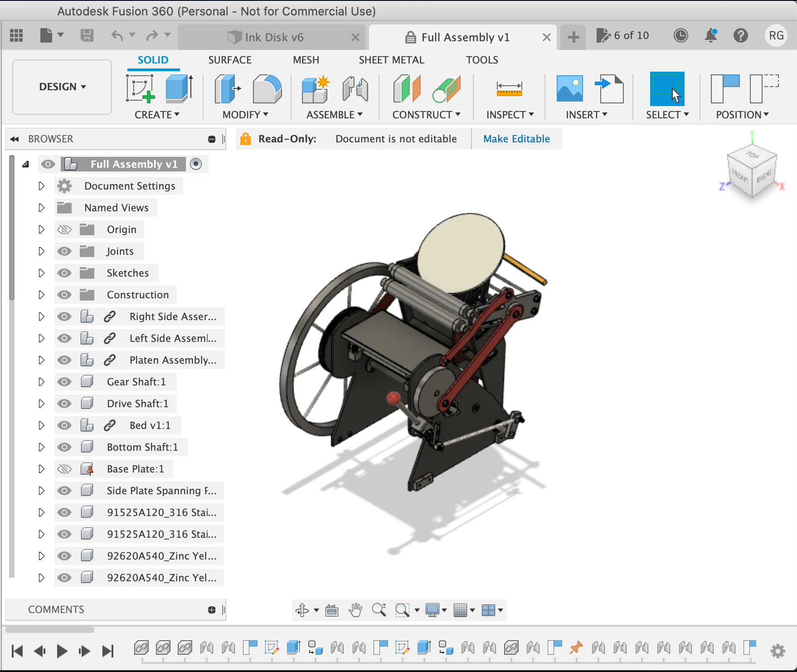Expand Bottom Shaft:1 node

(41, 447)
